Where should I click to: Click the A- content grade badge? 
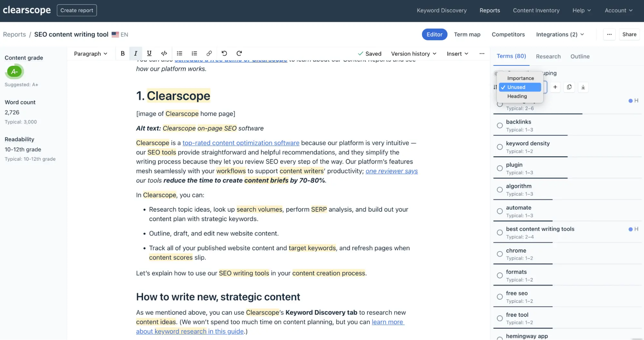[x=14, y=72]
